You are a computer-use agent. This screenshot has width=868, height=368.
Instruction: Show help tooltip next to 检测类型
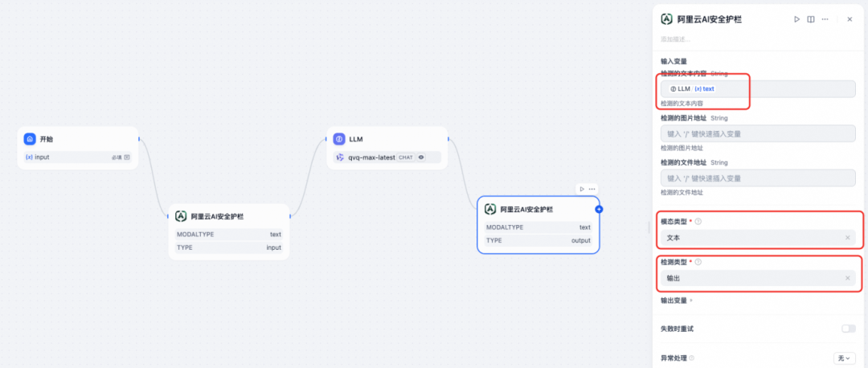[x=698, y=262]
